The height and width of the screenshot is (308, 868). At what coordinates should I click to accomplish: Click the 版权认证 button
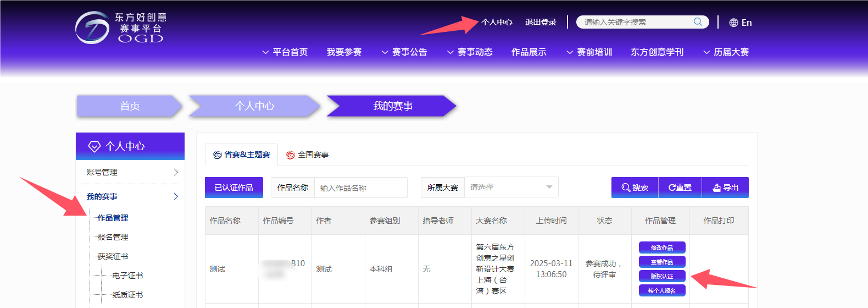point(662,276)
